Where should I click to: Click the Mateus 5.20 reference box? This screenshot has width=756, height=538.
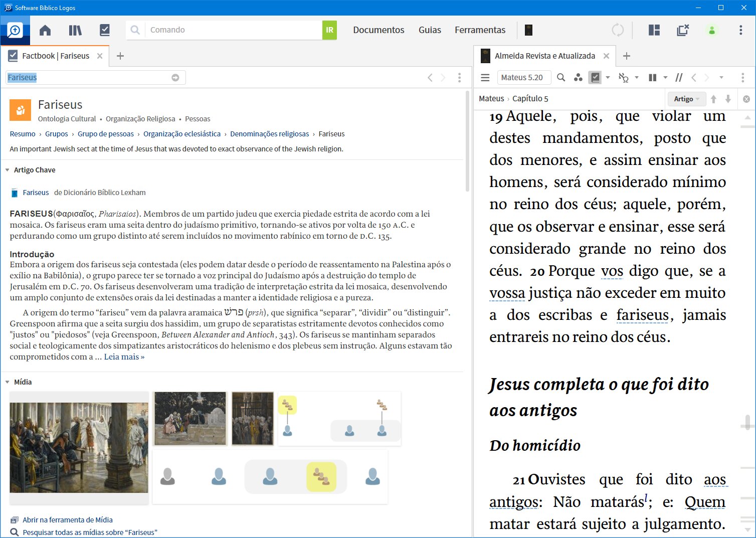click(524, 78)
